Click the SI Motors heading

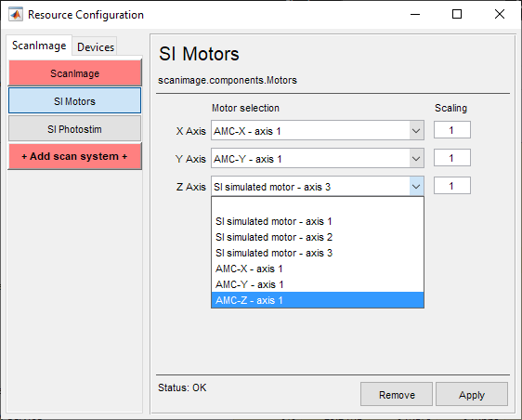tap(199, 54)
